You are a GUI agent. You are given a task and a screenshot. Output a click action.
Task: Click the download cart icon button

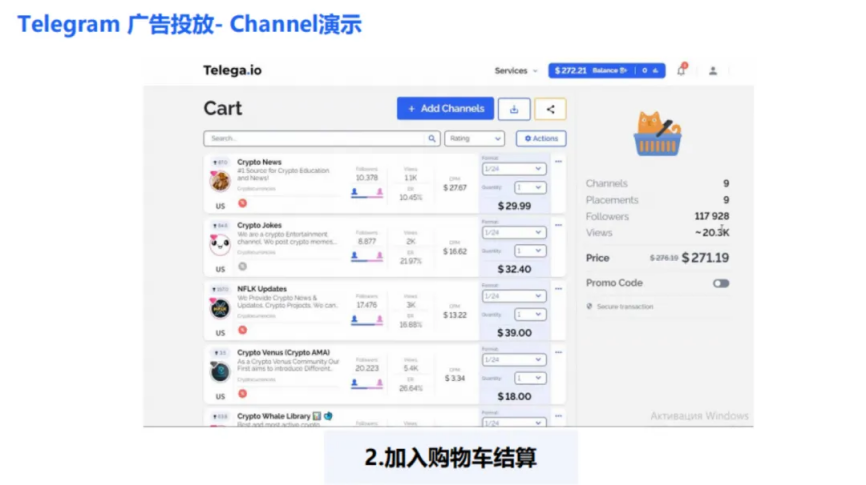514,109
